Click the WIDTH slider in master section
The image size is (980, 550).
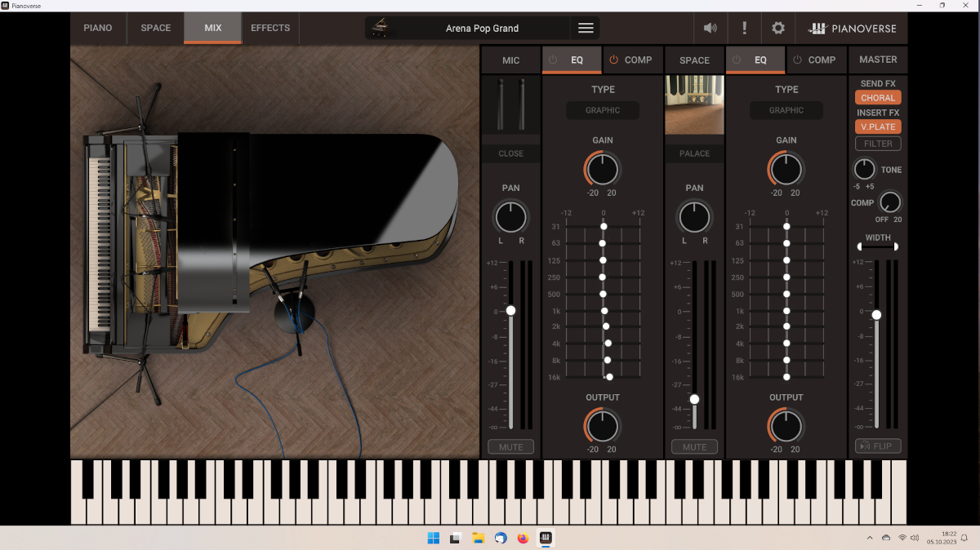876,246
